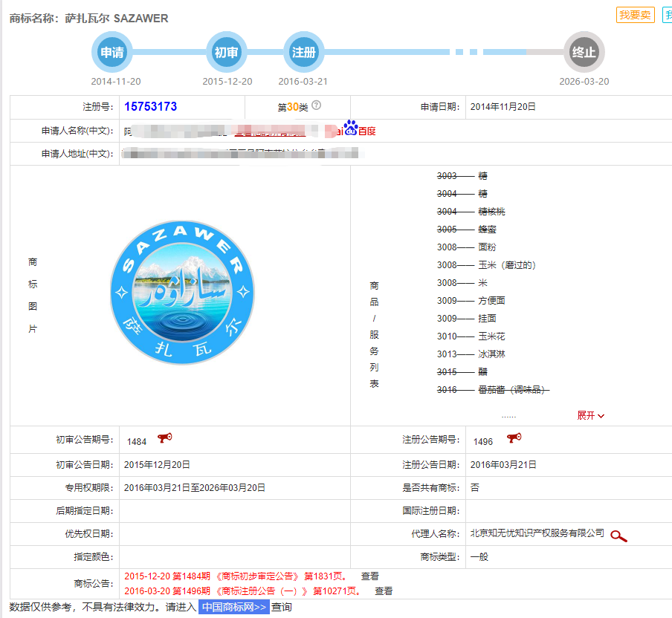This screenshot has height=618, width=672.
Task: Click the 注册 stage circle
Action: click(x=303, y=52)
